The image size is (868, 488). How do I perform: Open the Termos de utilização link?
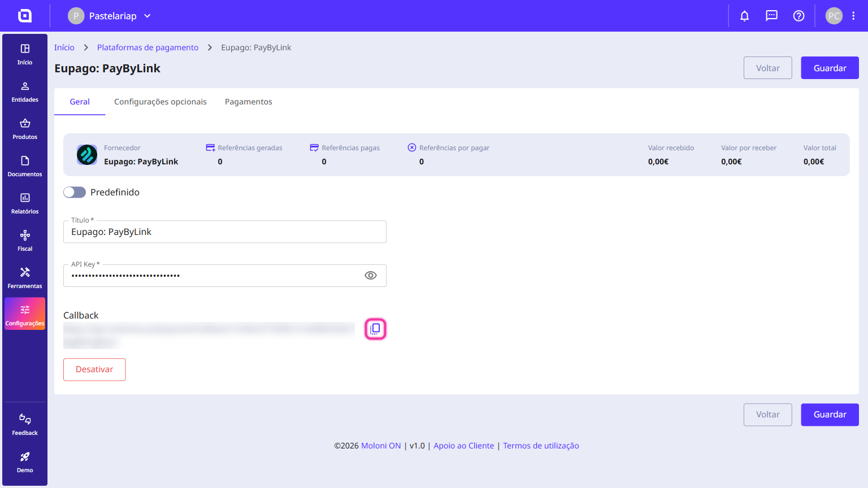click(x=541, y=446)
